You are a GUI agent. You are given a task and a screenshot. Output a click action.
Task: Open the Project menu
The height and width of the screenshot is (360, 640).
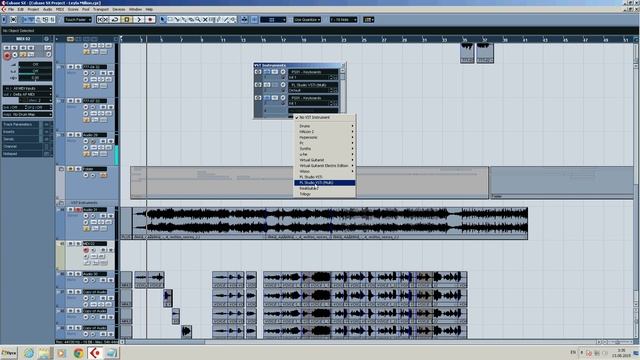tap(33, 9)
